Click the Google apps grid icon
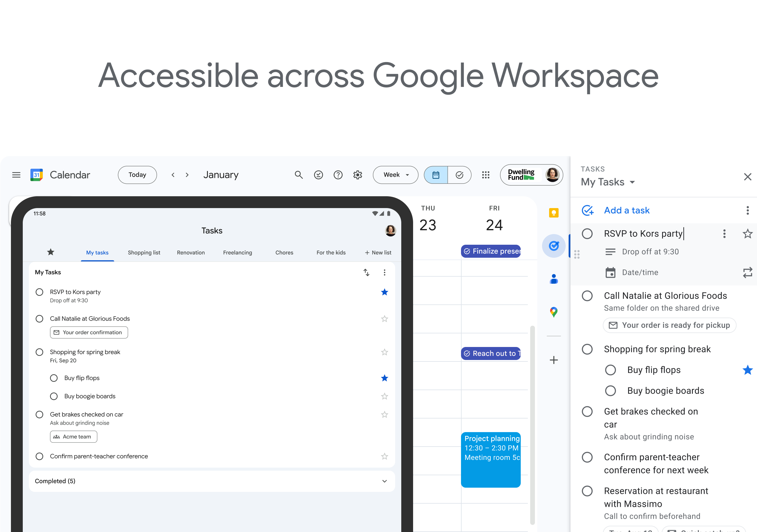The height and width of the screenshot is (532, 757). (x=485, y=175)
